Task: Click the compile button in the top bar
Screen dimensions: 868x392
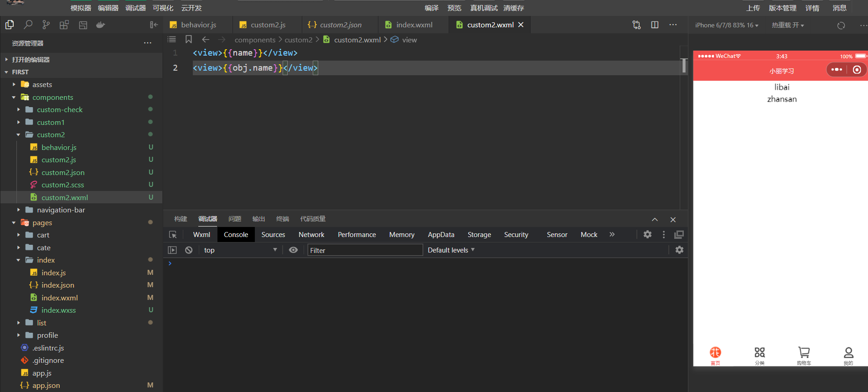Action: click(431, 8)
